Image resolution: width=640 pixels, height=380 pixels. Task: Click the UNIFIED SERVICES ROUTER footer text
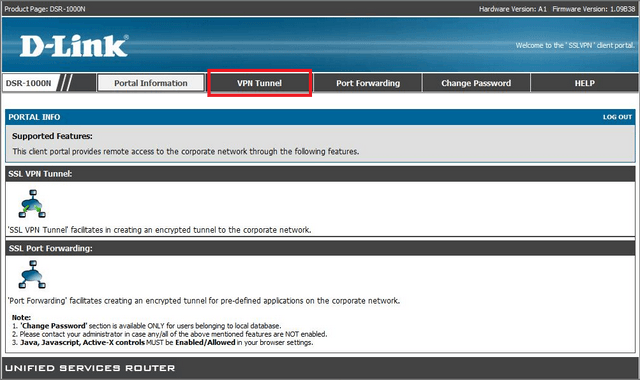90,368
